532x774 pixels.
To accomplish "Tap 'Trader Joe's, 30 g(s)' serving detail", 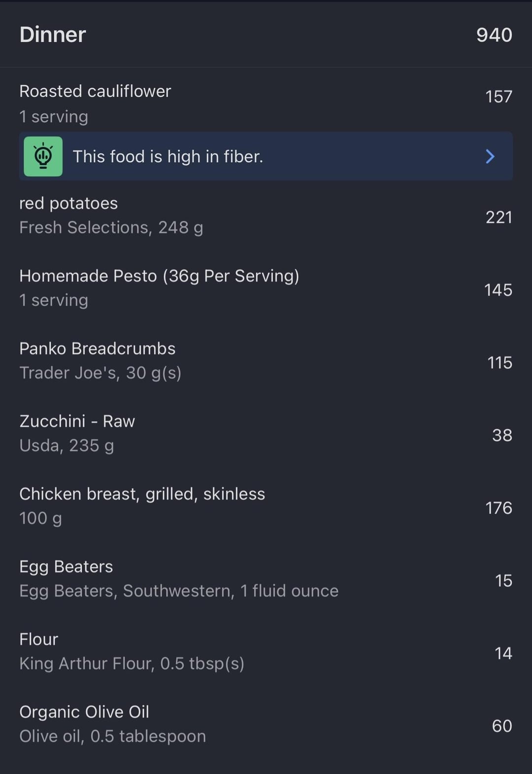I will tap(100, 373).
